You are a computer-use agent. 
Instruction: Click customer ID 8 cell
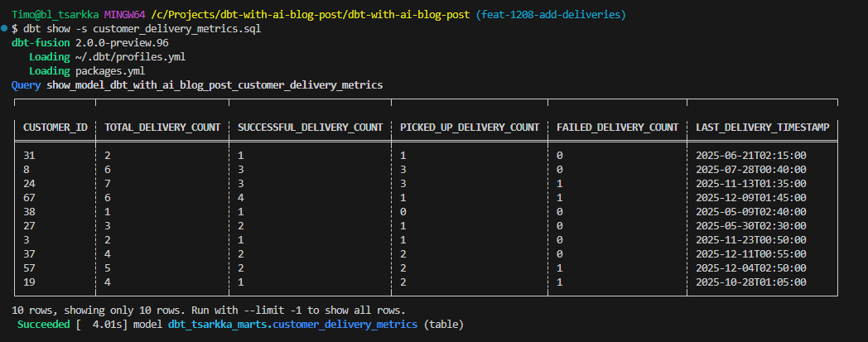[x=26, y=169]
